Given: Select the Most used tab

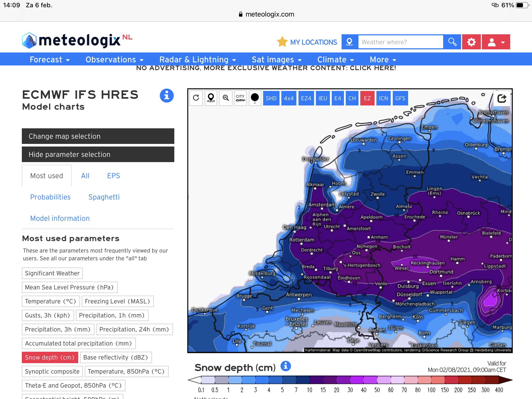Looking at the screenshot, I should coord(47,176).
